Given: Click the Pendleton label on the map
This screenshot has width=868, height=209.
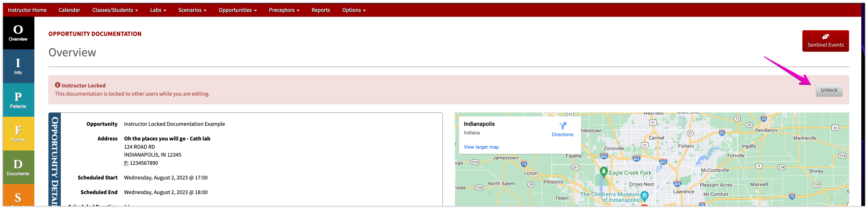Looking at the screenshot, I should click(766, 130).
